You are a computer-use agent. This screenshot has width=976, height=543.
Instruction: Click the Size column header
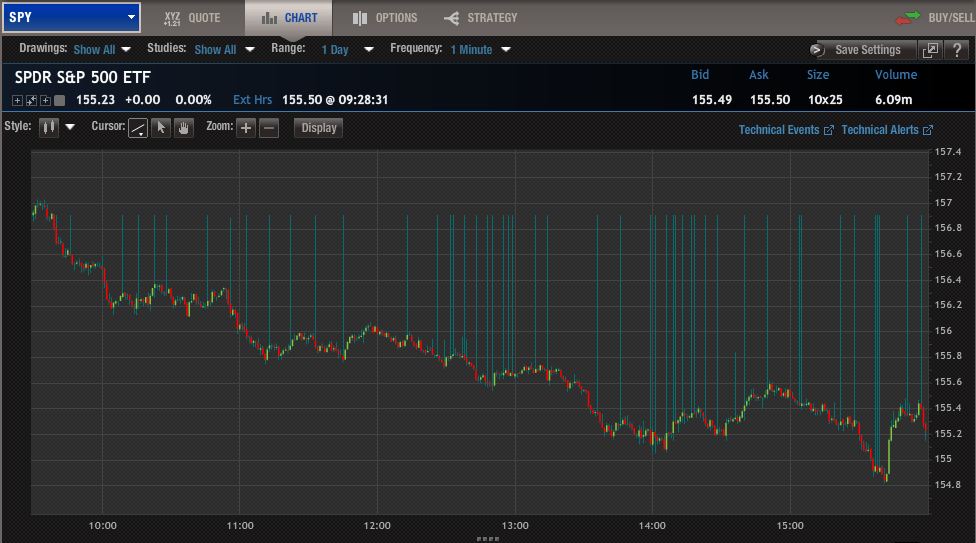coord(818,75)
